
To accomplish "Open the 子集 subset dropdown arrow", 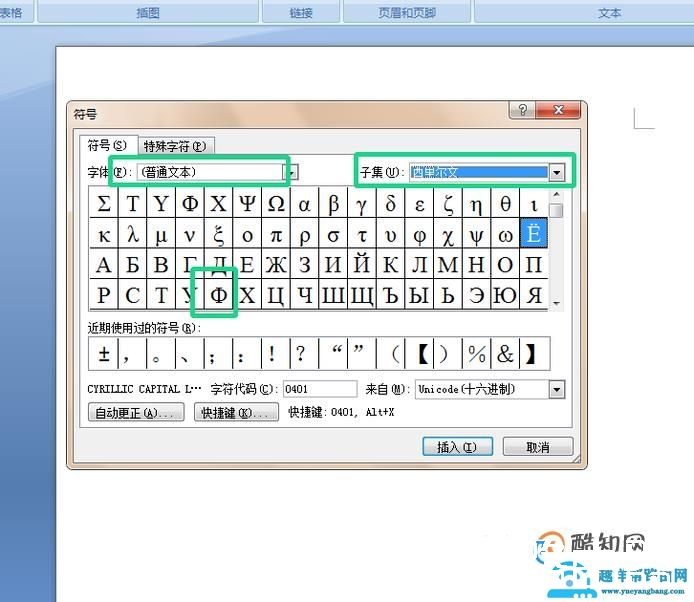I will 557,172.
